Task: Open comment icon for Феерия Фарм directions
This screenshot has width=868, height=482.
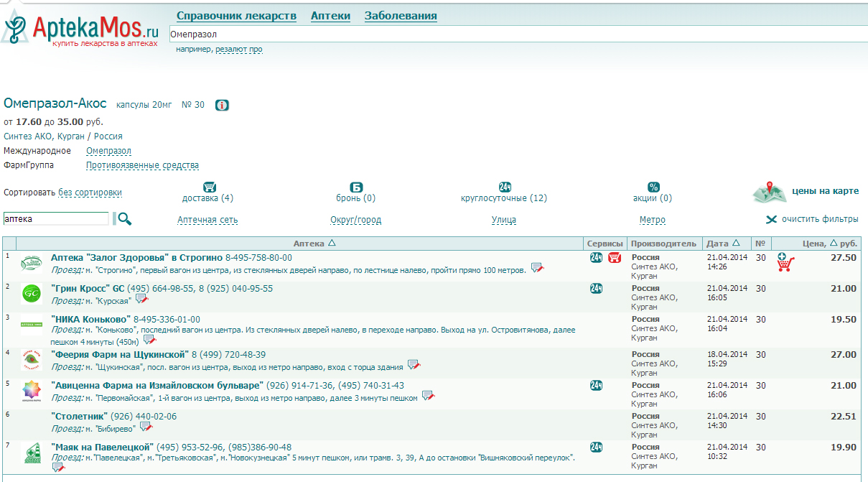Action: point(414,365)
